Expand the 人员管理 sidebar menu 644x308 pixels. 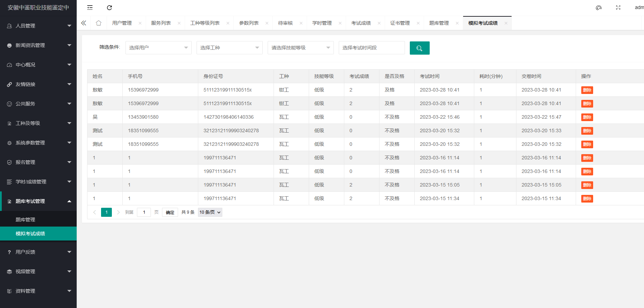(38, 26)
